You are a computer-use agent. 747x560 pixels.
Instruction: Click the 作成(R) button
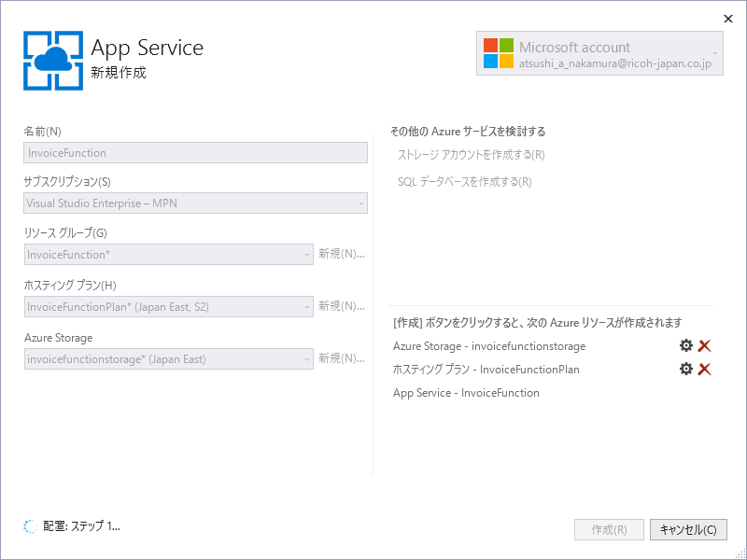coord(609,529)
